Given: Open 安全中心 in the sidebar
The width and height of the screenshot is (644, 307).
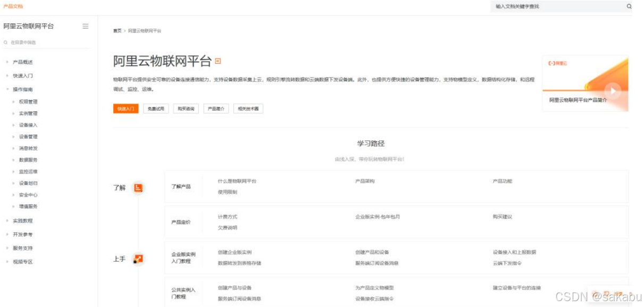Looking at the screenshot, I should 28,195.
